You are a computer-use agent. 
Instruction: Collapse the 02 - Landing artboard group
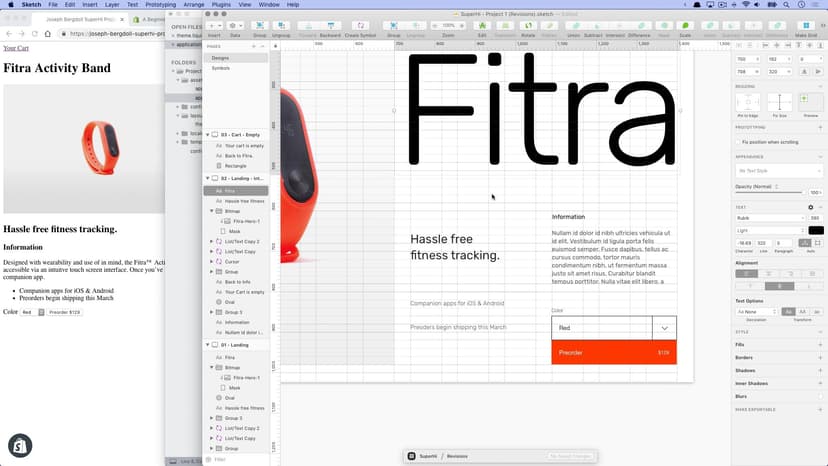pyautogui.click(x=208, y=178)
